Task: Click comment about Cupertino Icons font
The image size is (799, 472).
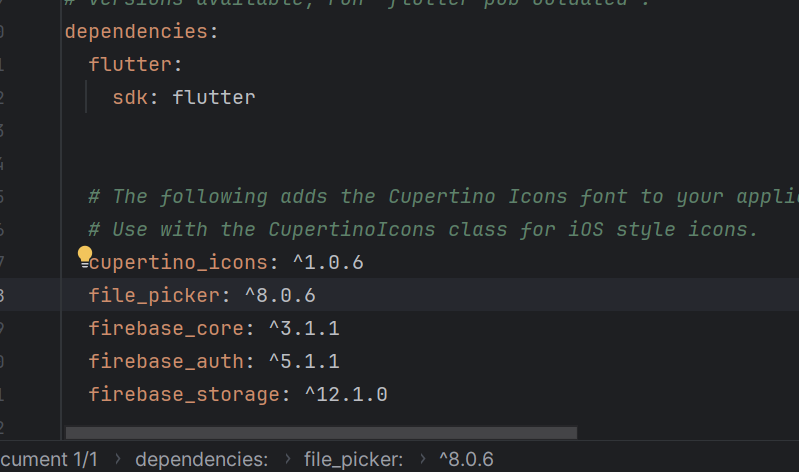Action: [443, 197]
